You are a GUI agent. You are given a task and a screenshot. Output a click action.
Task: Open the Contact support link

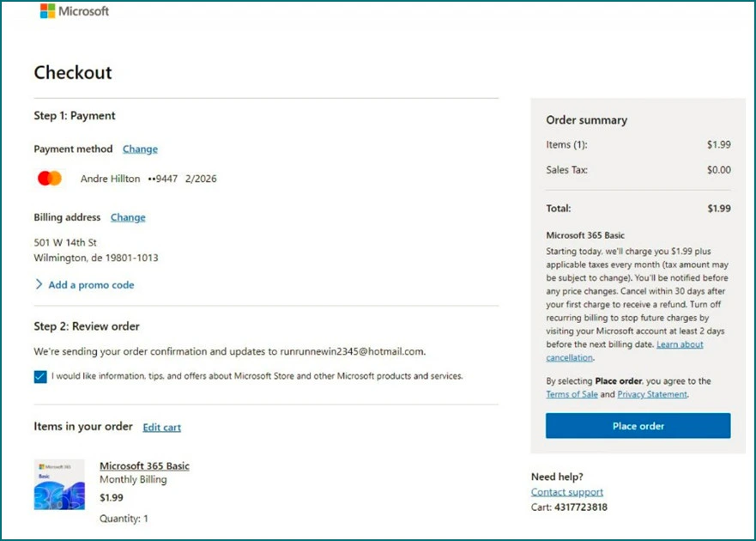[x=567, y=492]
